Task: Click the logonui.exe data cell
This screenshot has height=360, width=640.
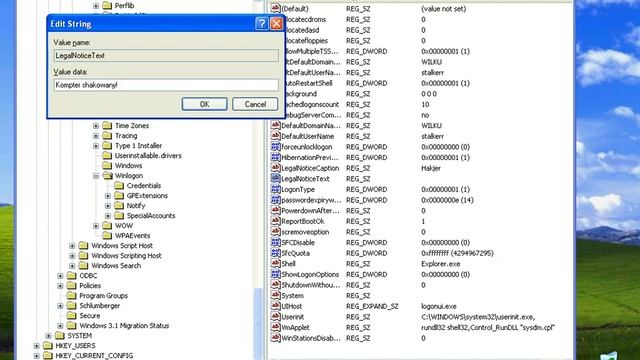Action: [439, 306]
